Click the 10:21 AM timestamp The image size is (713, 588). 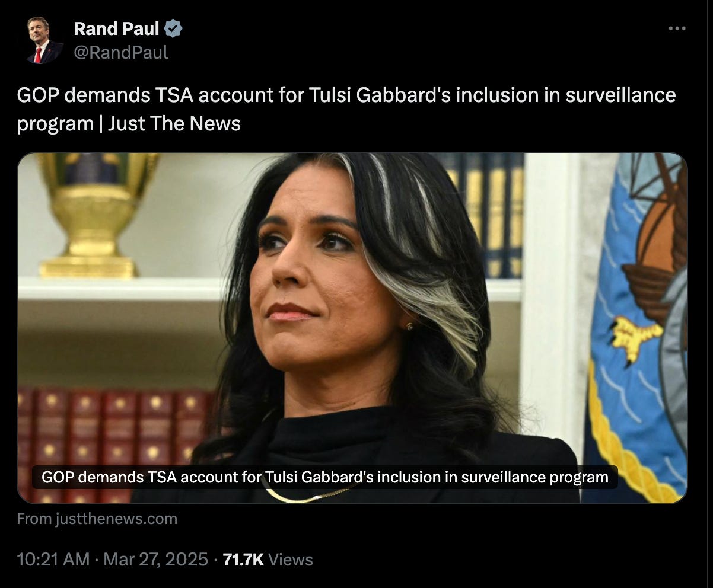53,559
